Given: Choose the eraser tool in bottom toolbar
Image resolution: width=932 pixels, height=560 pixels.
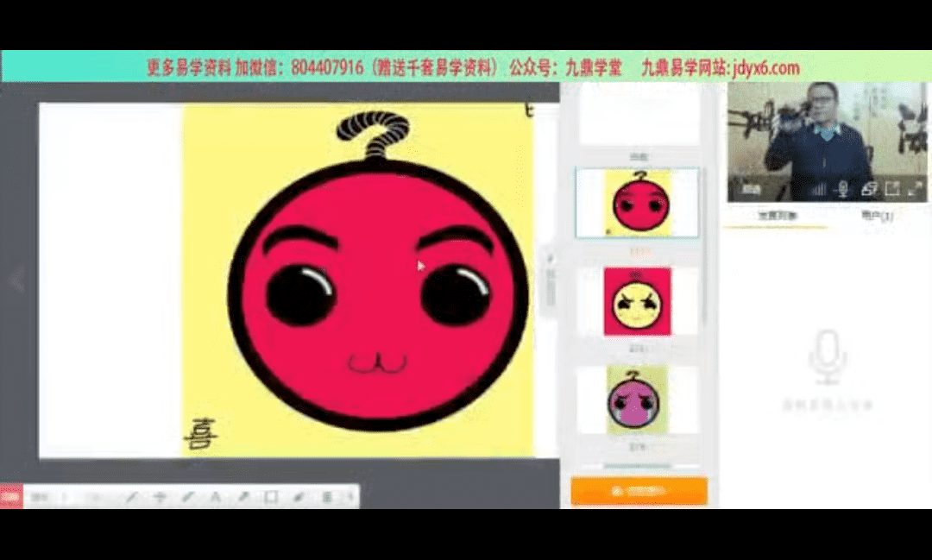Looking at the screenshot, I should point(299,497).
